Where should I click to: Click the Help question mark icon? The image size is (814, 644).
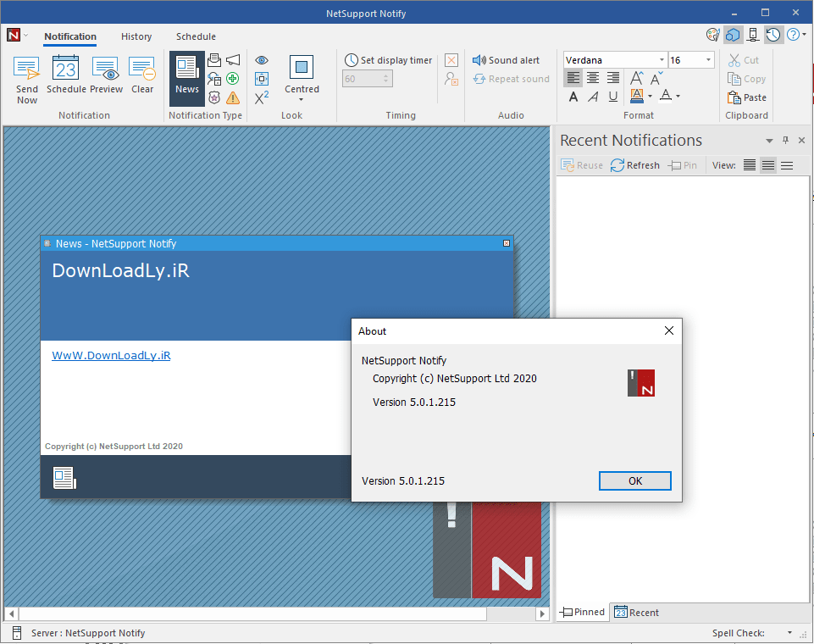[x=793, y=35]
